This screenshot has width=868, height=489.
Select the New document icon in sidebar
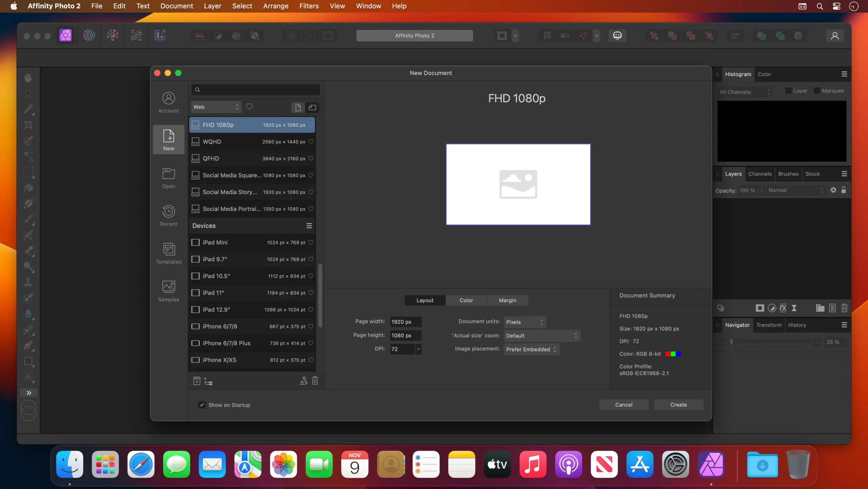[x=168, y=139]
